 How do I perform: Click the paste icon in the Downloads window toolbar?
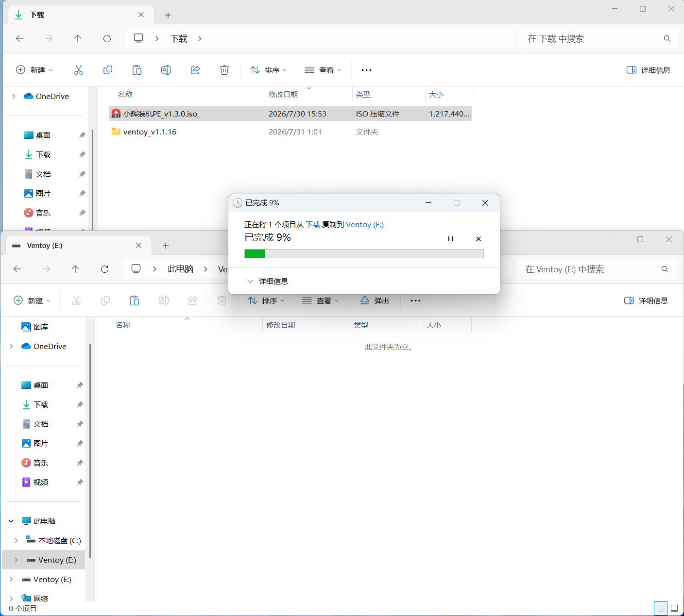coord(137,70)
